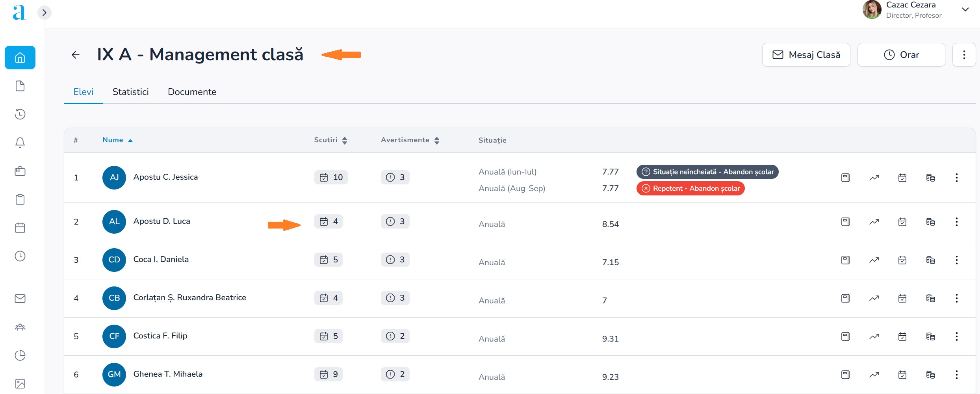Image resolution: width=980 pixels, height=394 pixels.
Task: Click Costica F. Filip's annual average 9.31
Action: click(610, 339)
